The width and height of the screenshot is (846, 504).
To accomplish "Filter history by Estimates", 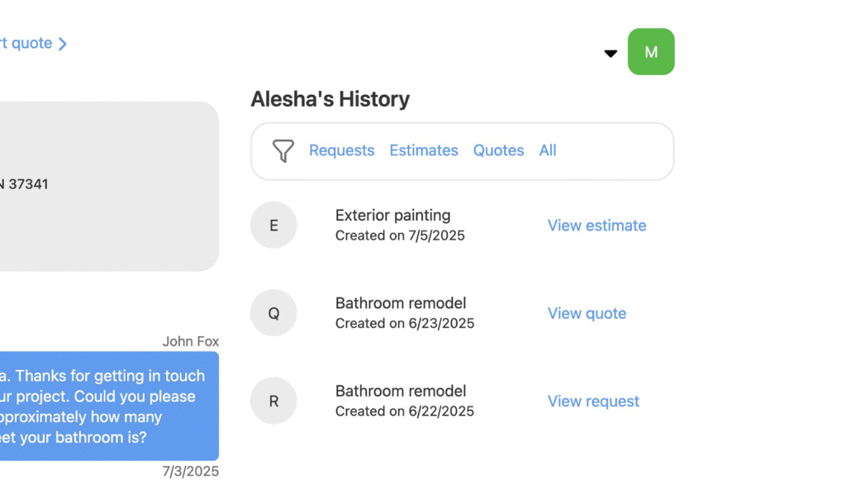I will tap(424, 150).
